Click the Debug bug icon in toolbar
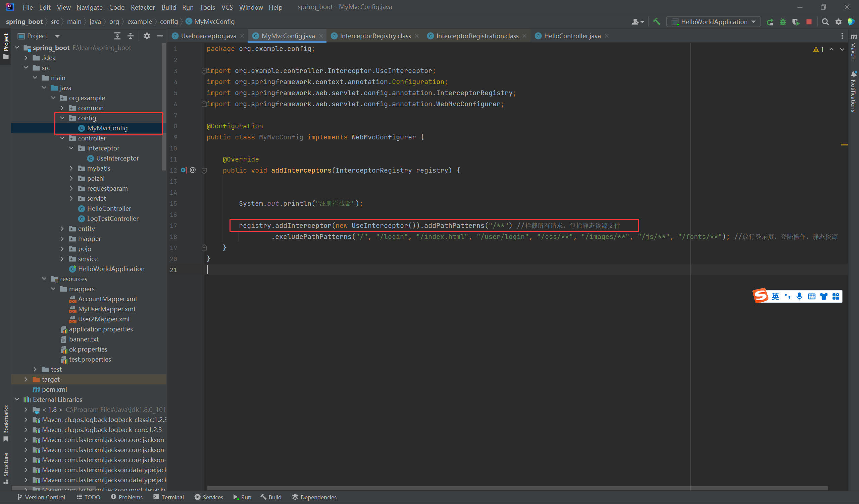The image size is (859, 504). [782, 22]
